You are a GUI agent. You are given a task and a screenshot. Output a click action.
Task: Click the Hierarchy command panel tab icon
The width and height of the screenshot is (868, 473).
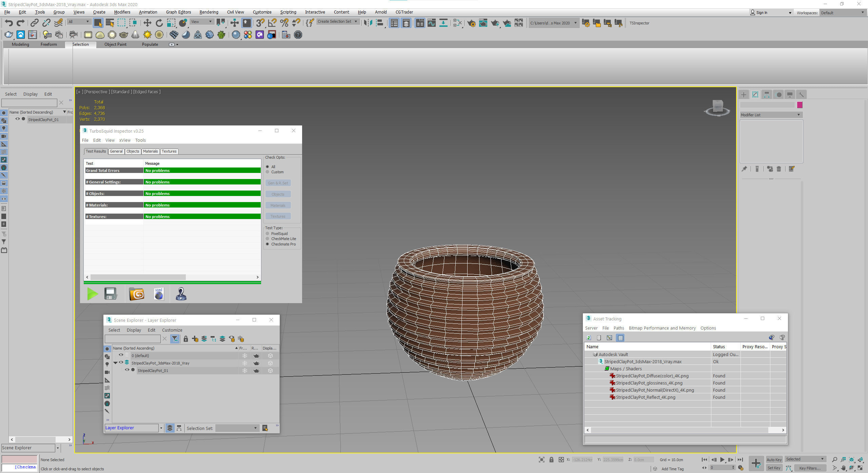coord(767,95)
